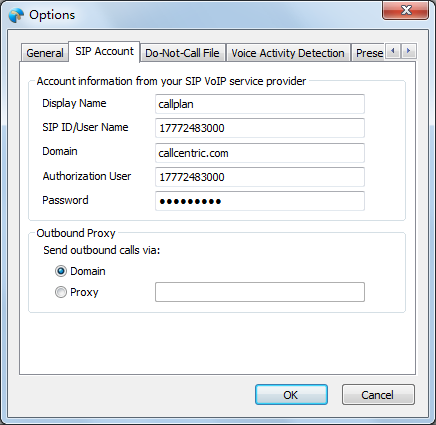Select Domain radio button for outbound calls
This screenshot has height=425, width=436.
click(x=61, y=271)
